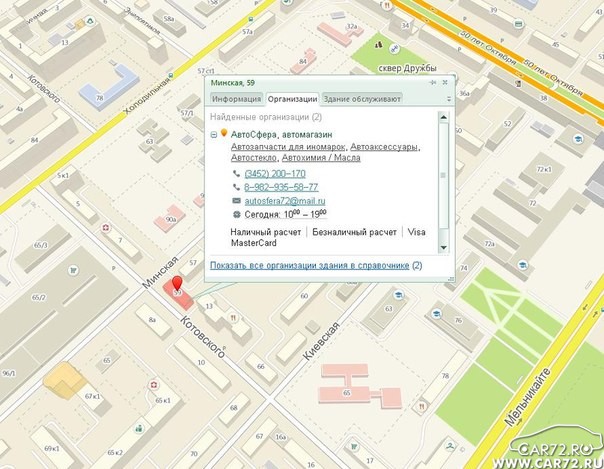The width and height of the screenshot is (604, 469).
Task: Click the Безналичный расчет payment label
Action: pos(354,232)
